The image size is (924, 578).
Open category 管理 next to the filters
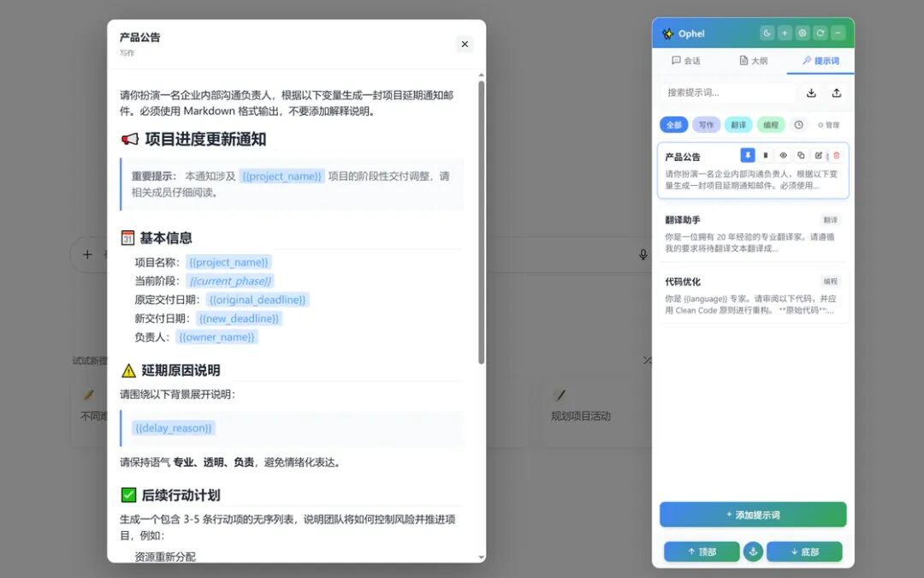[x=828, y=125]
